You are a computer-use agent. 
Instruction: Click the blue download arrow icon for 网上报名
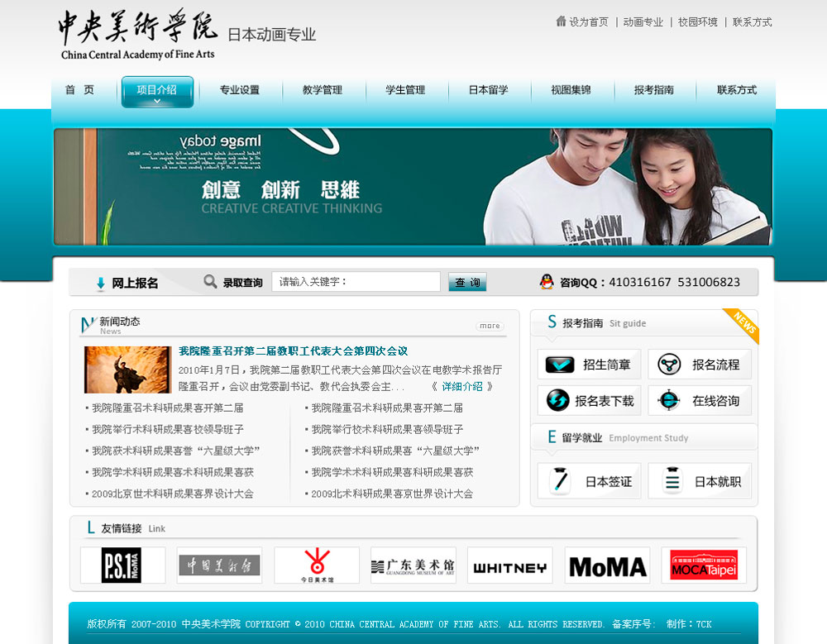pos(101,284)
